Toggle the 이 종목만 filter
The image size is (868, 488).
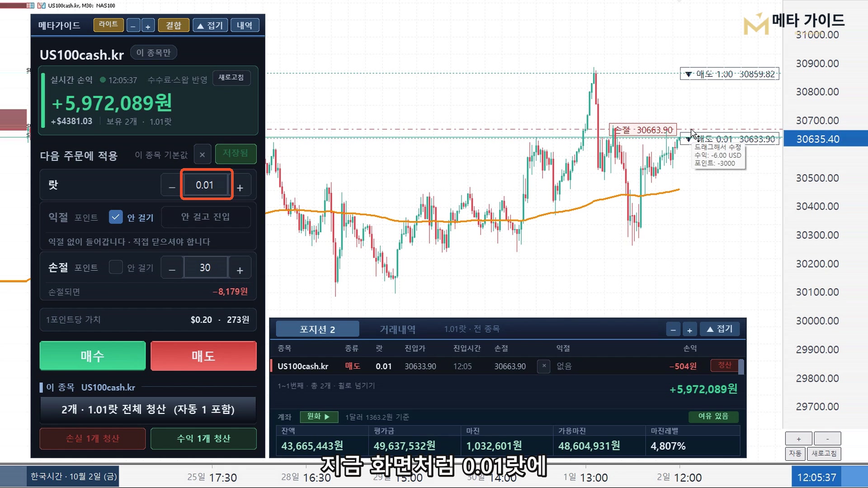coord(154,53)
